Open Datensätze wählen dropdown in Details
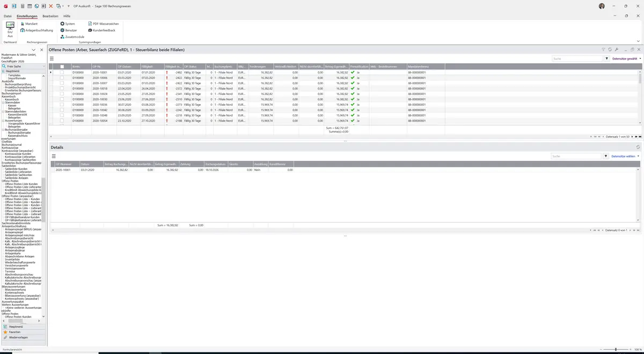Image resolution: width=644 pixels, height=354 pixels. click(x=626, y=156)
